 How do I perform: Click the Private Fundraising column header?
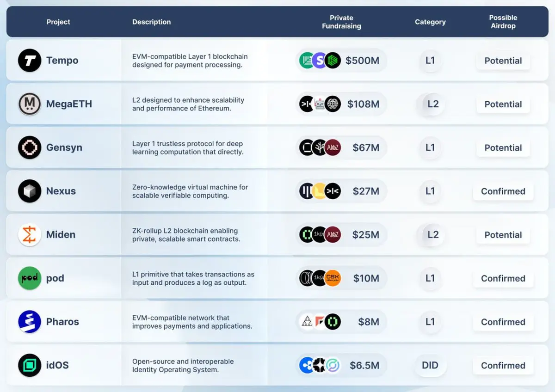(x=341, y=22)
